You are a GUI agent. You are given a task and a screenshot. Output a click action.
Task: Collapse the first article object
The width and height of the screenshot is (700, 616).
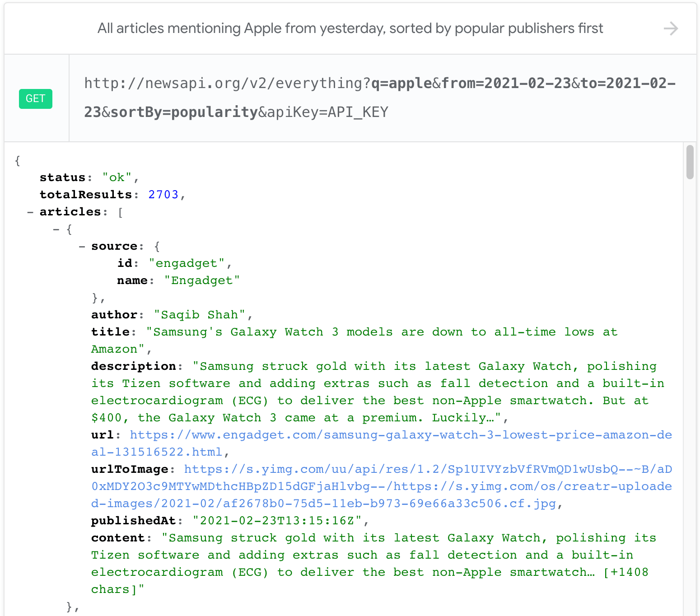coord(56,229)
